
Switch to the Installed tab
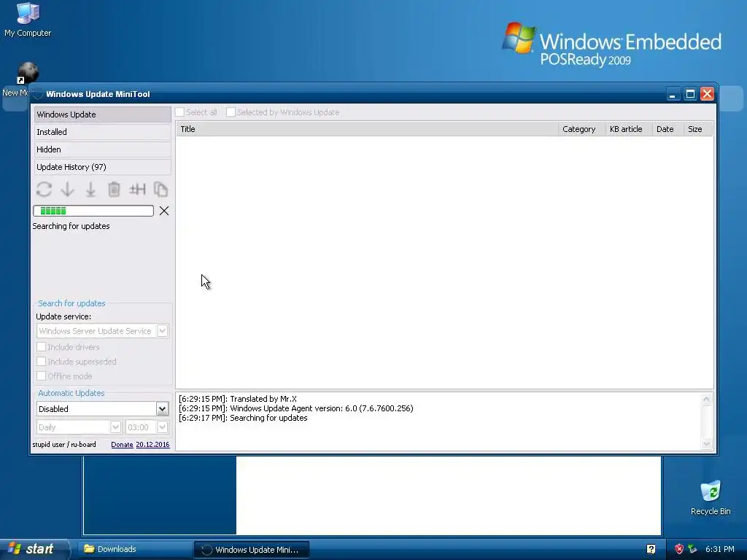(x=102, y=132)
